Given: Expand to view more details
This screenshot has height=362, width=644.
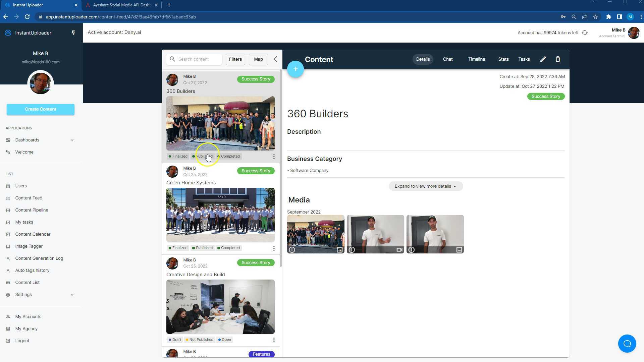Looking at the screenshot, I should pyautogui.click(x=425, y=186).
